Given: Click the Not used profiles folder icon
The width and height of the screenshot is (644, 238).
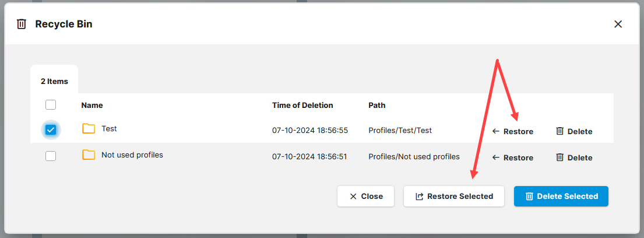Looking at the screenshot, I should (x=89, y=155).
